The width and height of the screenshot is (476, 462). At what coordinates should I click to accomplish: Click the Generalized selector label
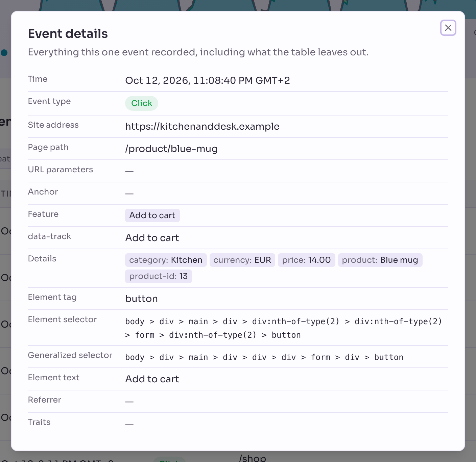[x=70, y=355]
